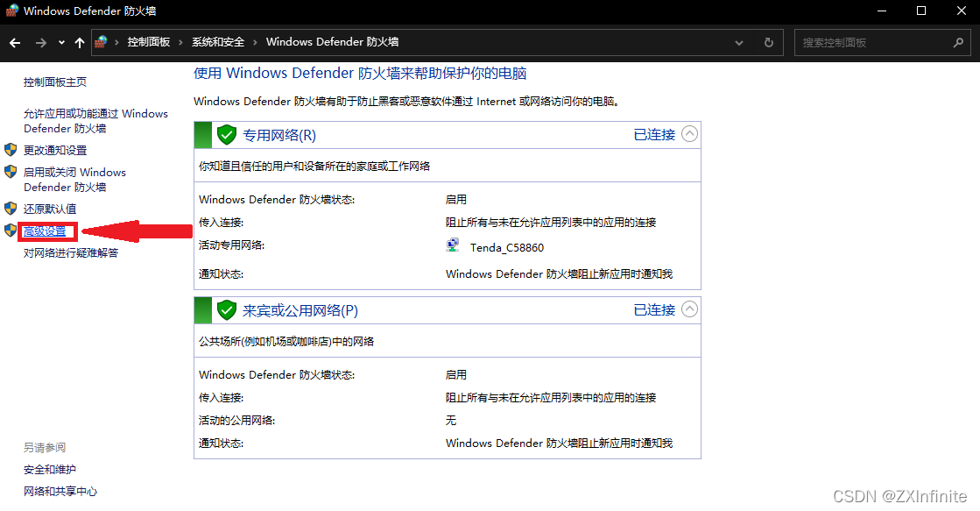Maximize the firewall window
The image size is (980, 511).
[x=921, y=11]
